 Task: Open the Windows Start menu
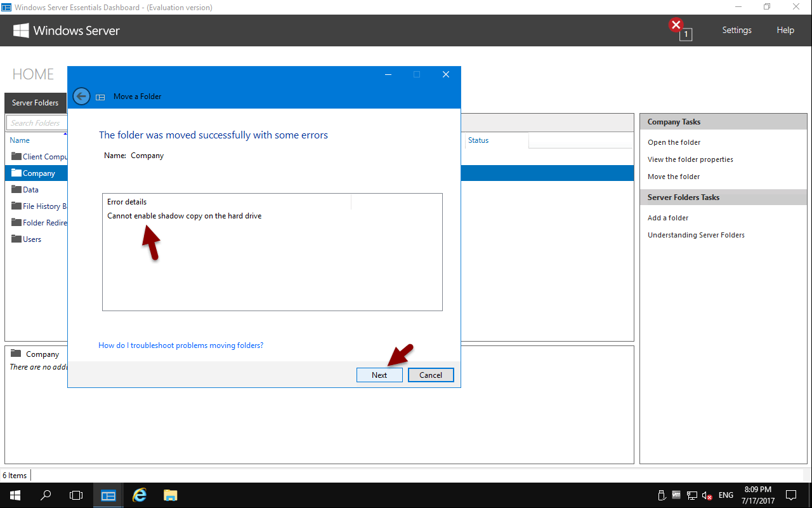15,495
